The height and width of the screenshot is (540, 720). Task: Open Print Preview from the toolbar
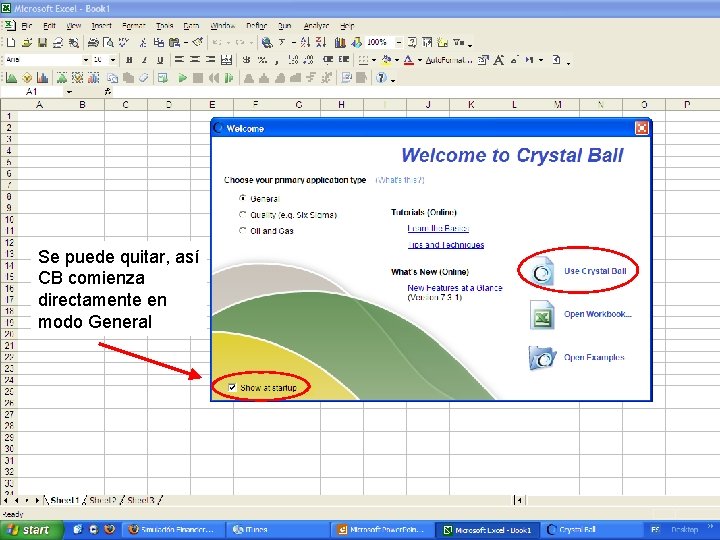[x=108, y=43]
